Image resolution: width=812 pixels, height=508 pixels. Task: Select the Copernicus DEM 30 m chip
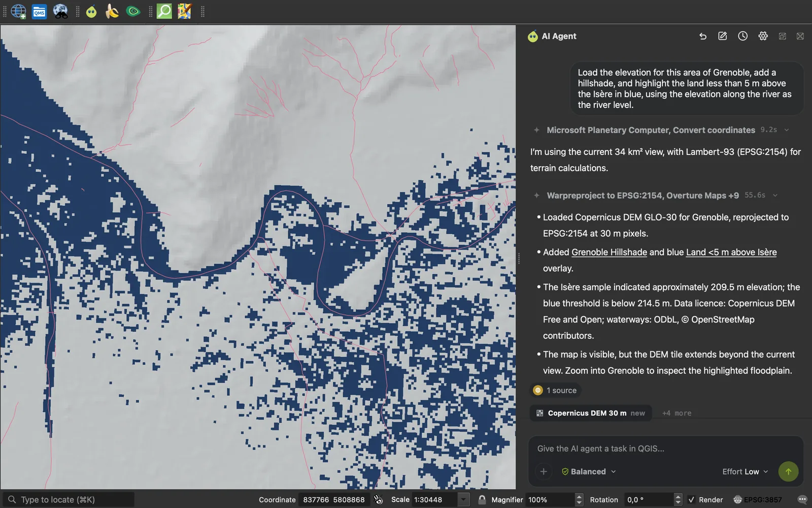pos(591,413)
